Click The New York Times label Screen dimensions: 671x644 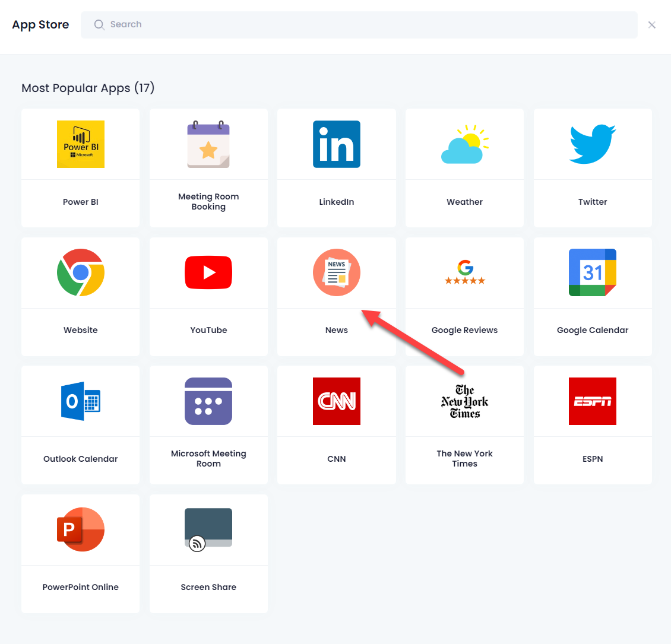click(465, 459)
